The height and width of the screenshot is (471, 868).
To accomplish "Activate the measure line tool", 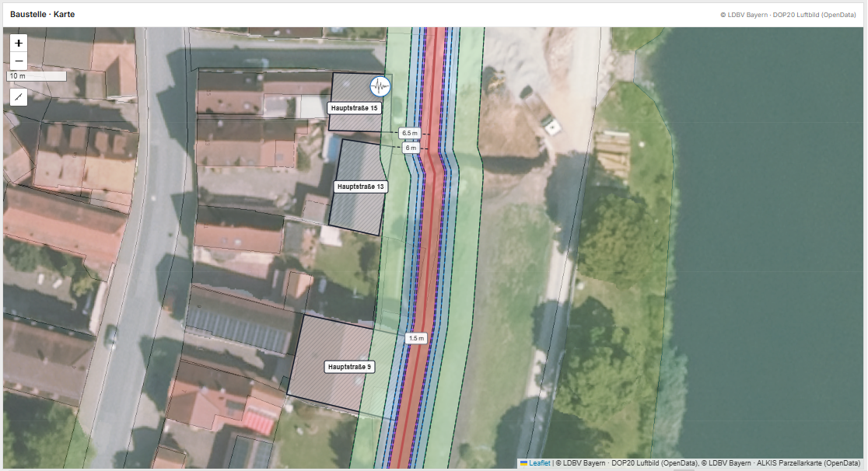I will (18, 97).
